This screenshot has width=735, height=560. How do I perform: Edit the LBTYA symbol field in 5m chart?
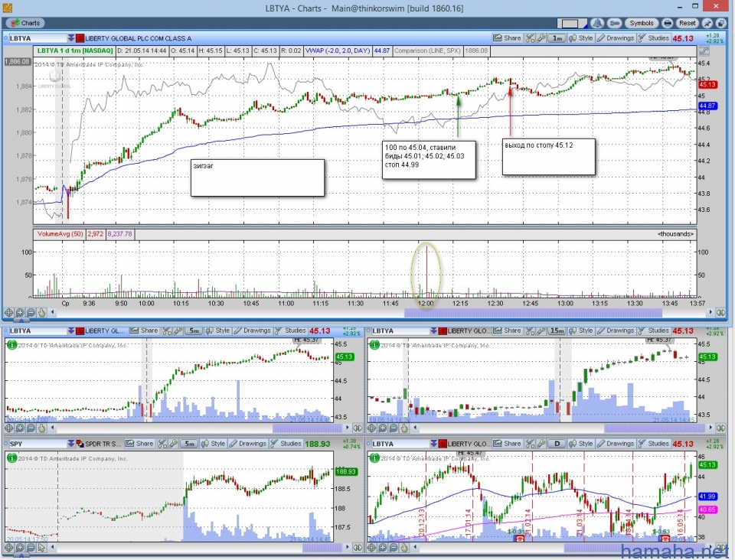(38, 331)
